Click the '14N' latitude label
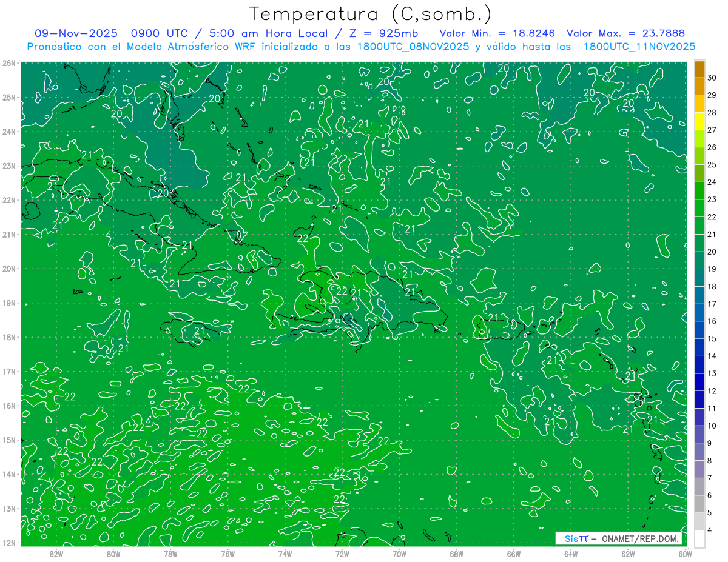The height and width of the screenshot is (562, 728). point(8,474)
